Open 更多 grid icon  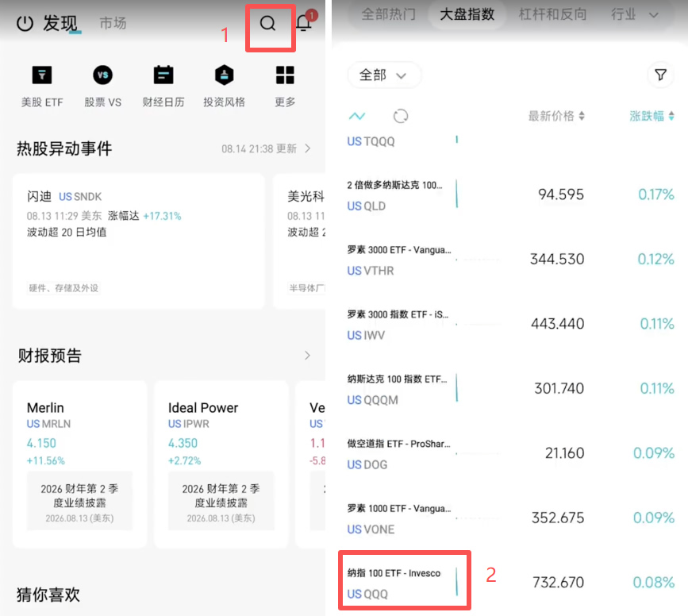pos(285,75)
